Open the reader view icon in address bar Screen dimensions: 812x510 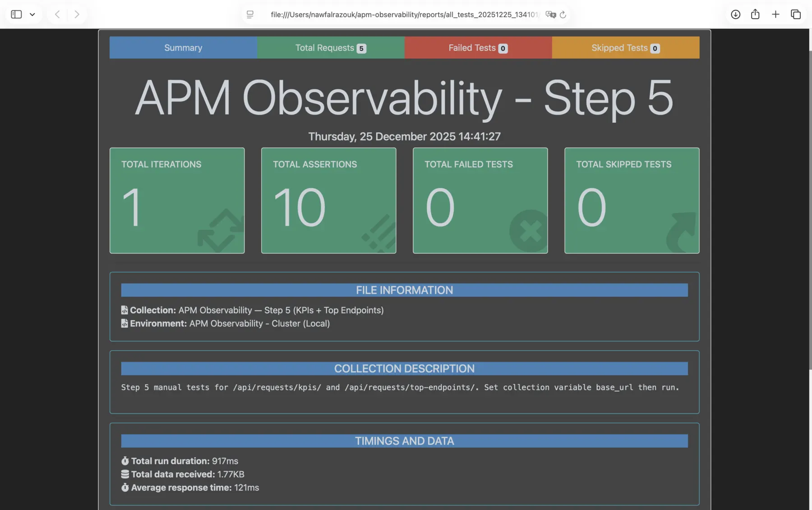250,14
